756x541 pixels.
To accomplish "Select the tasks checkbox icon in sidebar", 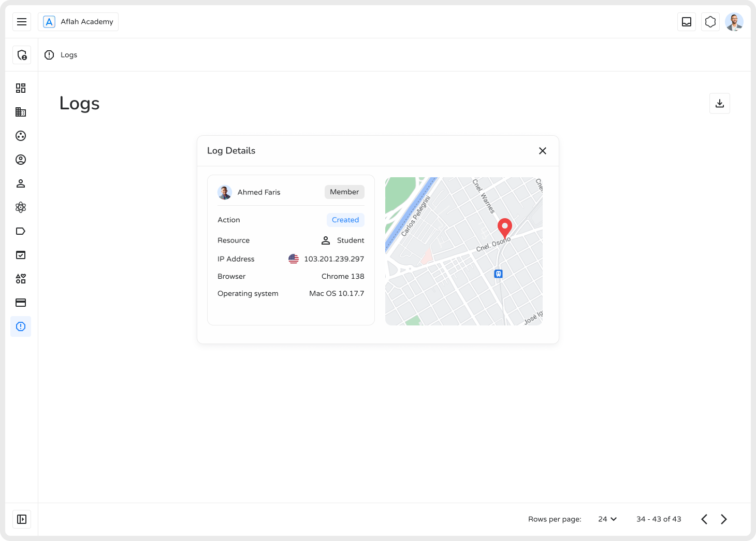I will 21,254.
